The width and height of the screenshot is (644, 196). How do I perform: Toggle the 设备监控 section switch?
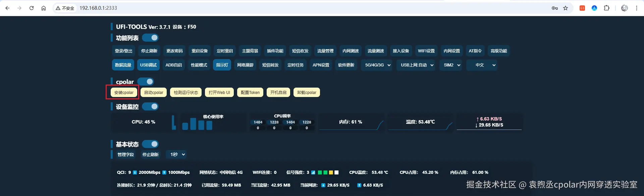[x=150, y=106]
